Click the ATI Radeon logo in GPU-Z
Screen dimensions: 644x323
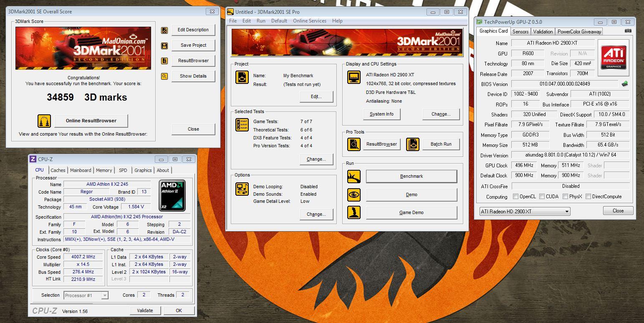click(x=614, y=58)
